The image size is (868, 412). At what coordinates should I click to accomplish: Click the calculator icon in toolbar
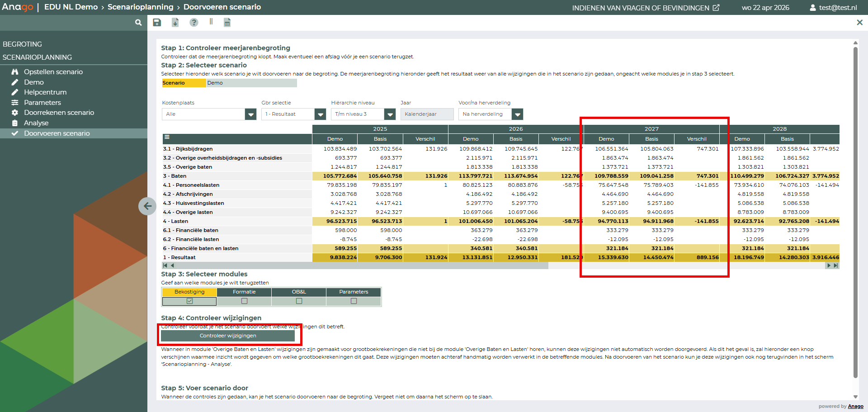click(x=227, y=23)
